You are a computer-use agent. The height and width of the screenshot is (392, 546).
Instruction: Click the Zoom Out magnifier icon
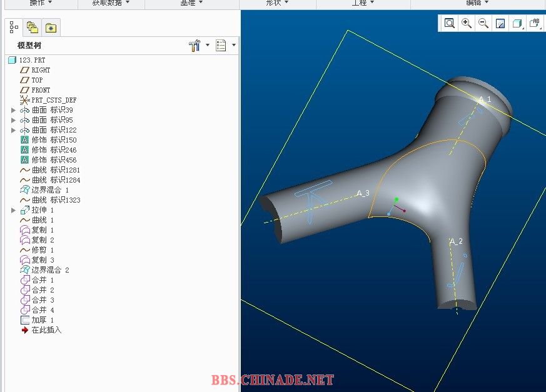483,23
